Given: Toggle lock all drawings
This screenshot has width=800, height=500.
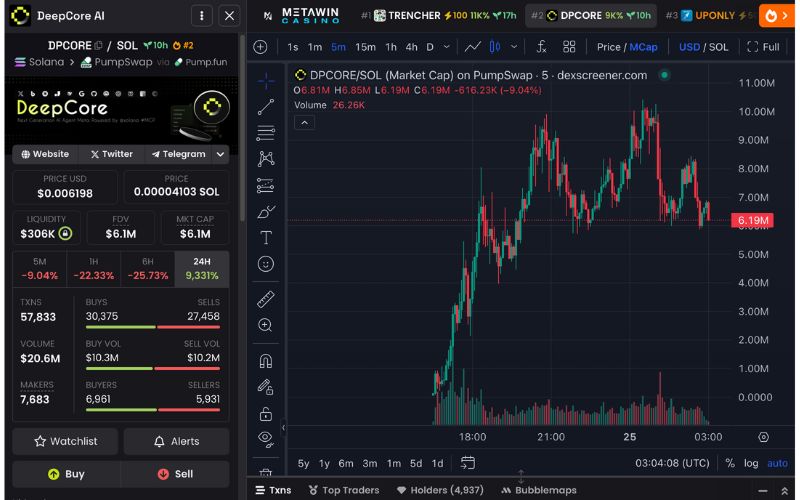Looking at the screenshot, I should coord(266,413).
